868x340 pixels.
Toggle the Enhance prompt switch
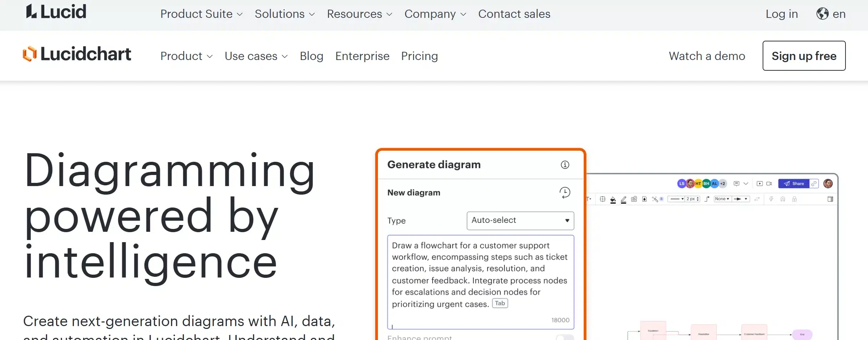coord(565,337)
